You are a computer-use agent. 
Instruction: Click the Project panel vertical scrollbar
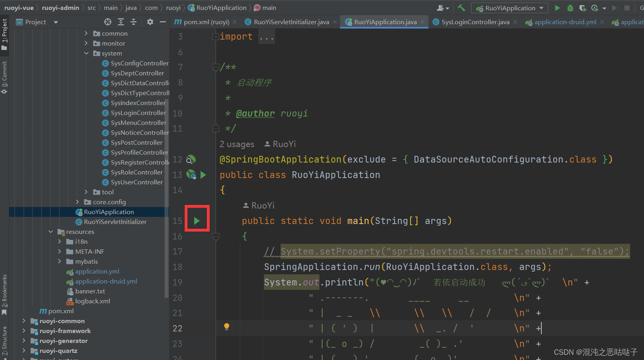(166, 198)
